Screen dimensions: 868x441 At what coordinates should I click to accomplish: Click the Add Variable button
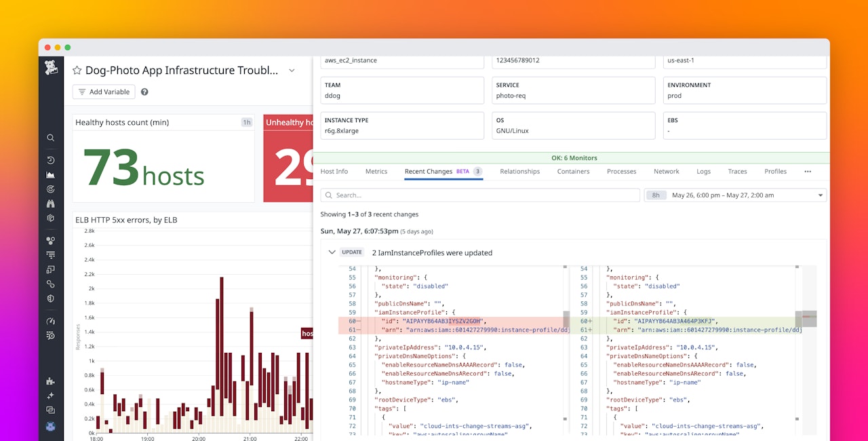click(103, 92)
